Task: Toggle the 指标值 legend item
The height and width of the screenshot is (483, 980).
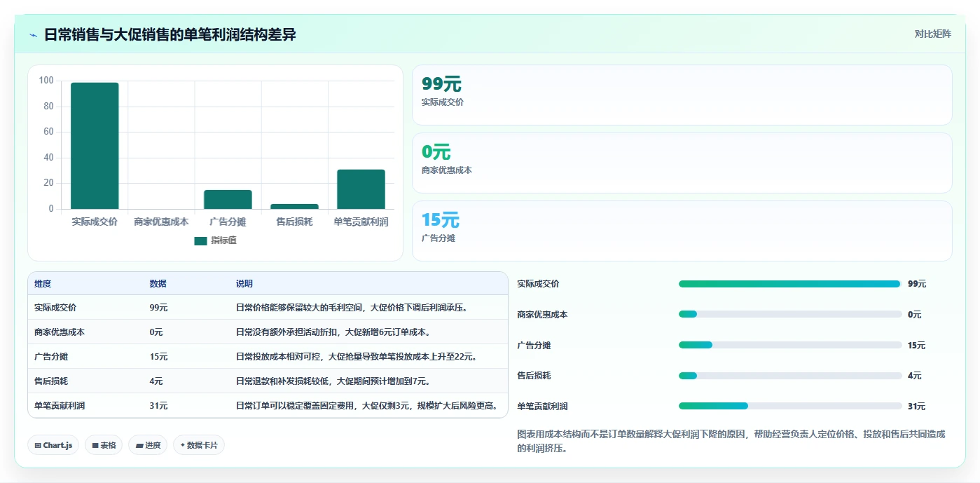Action: [215, 240]
